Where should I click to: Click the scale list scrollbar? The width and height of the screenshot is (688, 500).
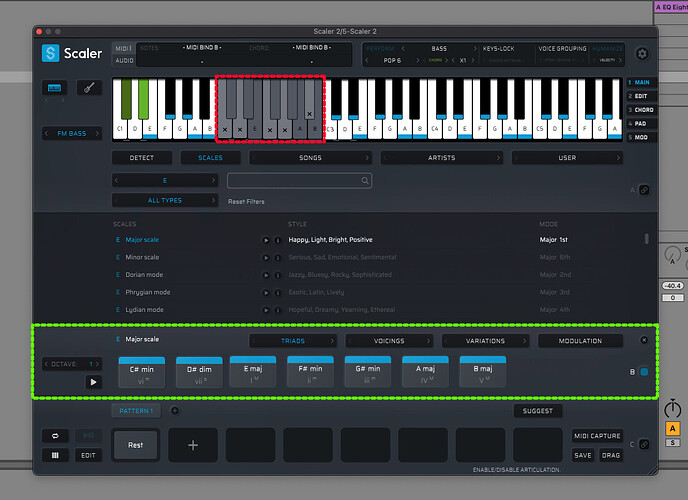point(646,239)
